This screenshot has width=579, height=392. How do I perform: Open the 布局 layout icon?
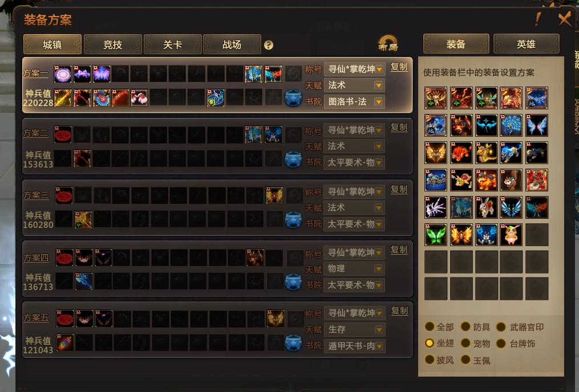click(x=388, y=43)
